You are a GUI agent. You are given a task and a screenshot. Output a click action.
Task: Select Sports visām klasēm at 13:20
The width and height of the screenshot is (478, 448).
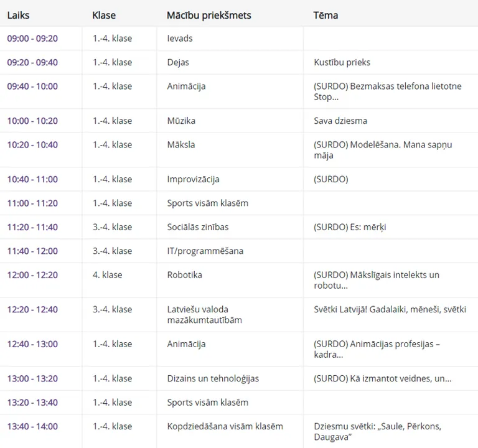(x=208, y=403)
